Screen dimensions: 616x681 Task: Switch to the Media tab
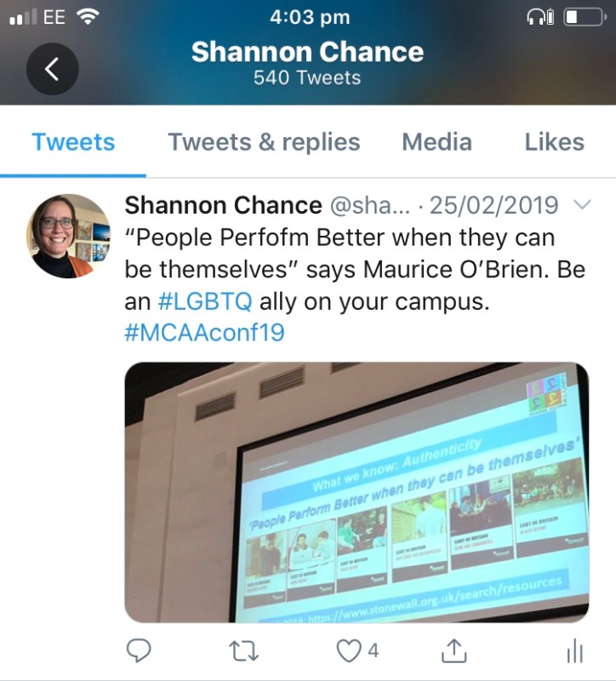point(436,142)
